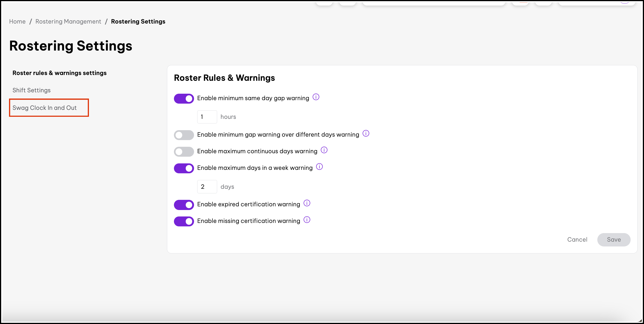Click info icon beside same day gap warning
Viewport: 644px width, 324px height.
[x=316, y=97]
